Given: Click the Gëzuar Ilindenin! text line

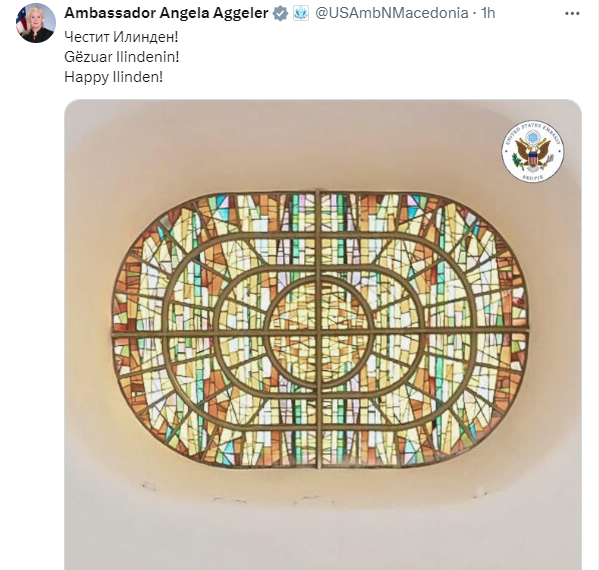Looking at the screenshot, I should tap(121, 57).
